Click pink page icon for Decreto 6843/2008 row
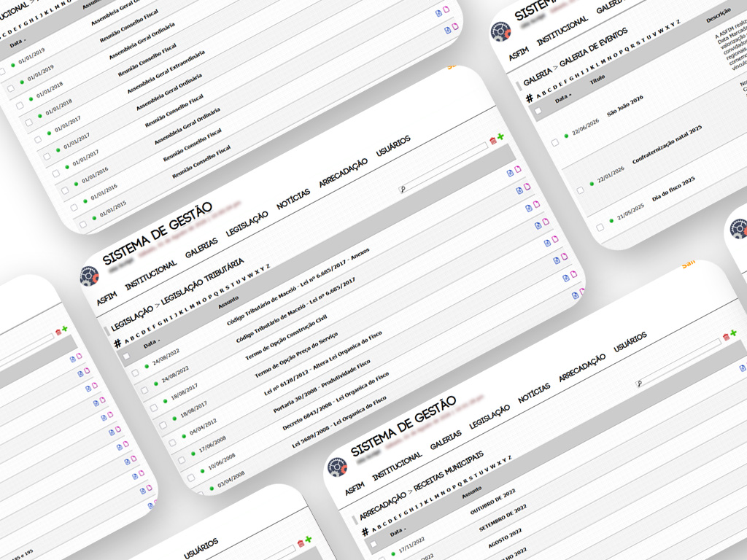 point(573,274)
